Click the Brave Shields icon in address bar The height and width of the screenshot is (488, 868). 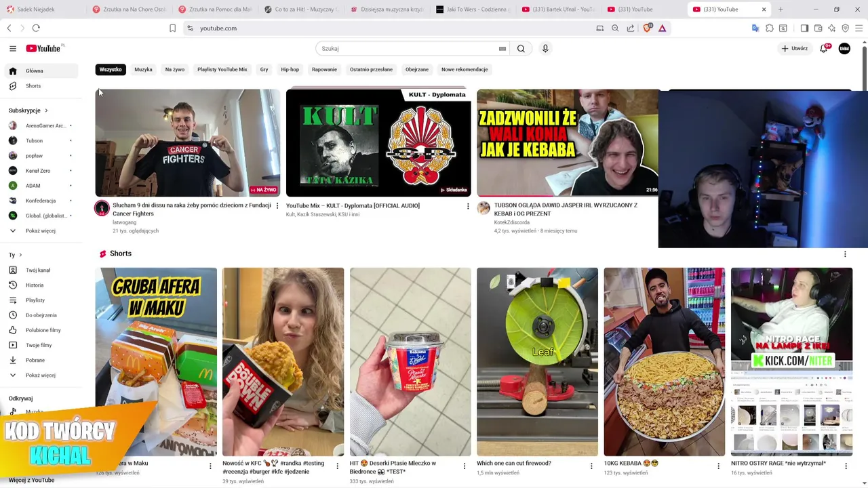647,28
